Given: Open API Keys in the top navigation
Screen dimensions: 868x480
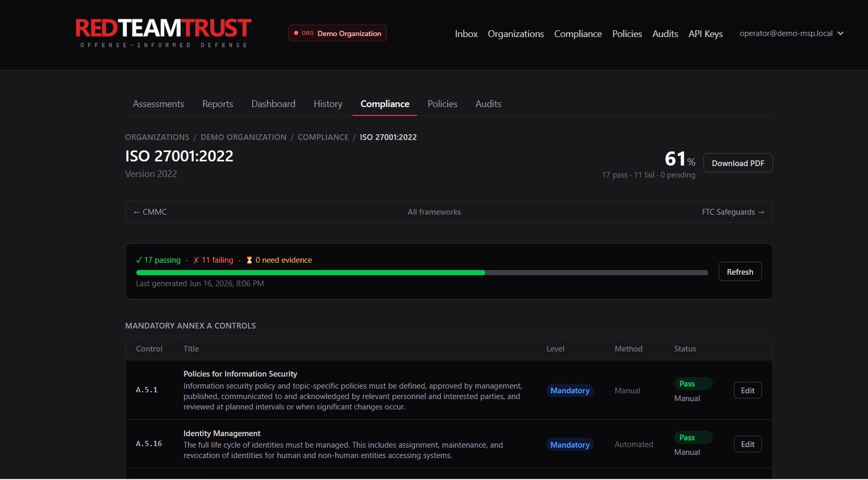Looking at the screenshot, I should pos(706,34).
